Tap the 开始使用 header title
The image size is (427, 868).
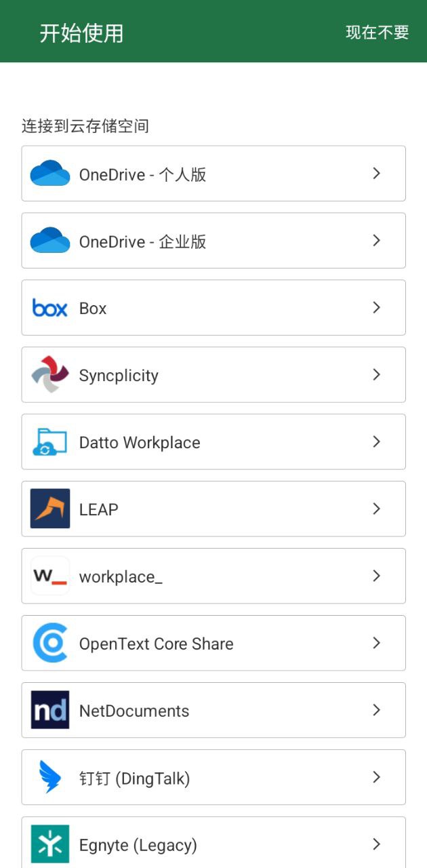pos(81,33)
